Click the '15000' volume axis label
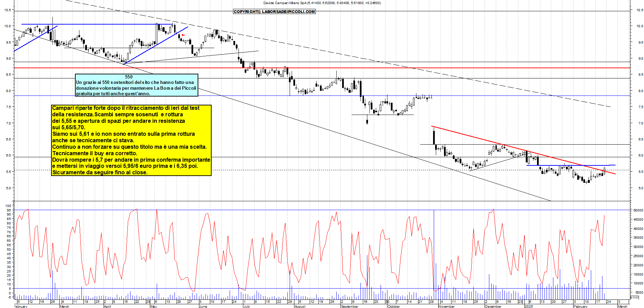 (638, 274)
